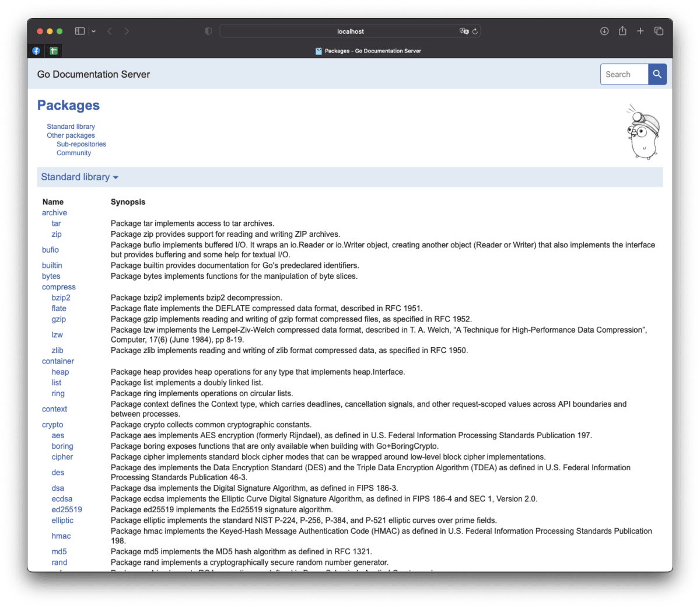
Task: Open the container directory link
Action: (x=58, y=361)
